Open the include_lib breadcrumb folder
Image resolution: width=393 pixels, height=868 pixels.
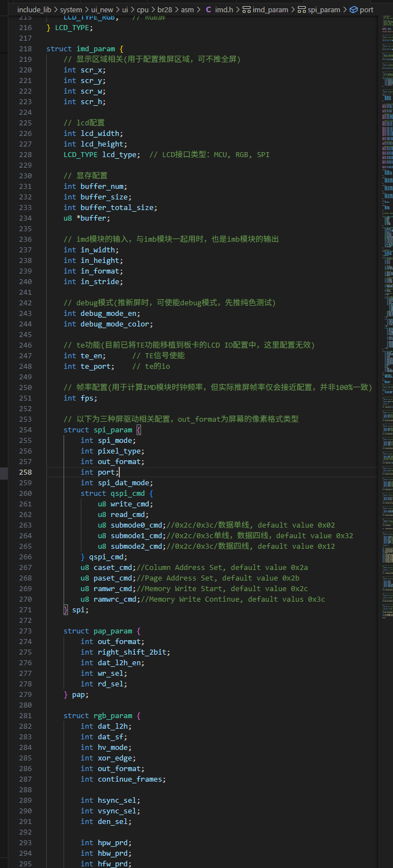pyautogui.click(x=34, y=9)
